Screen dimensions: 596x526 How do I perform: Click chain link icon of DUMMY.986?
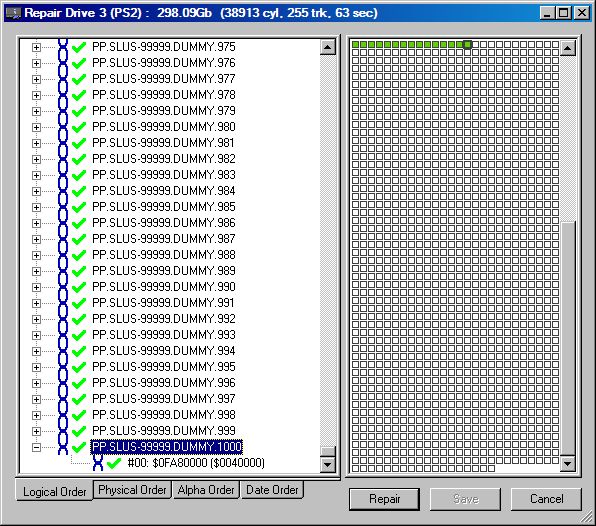(63, 223)
